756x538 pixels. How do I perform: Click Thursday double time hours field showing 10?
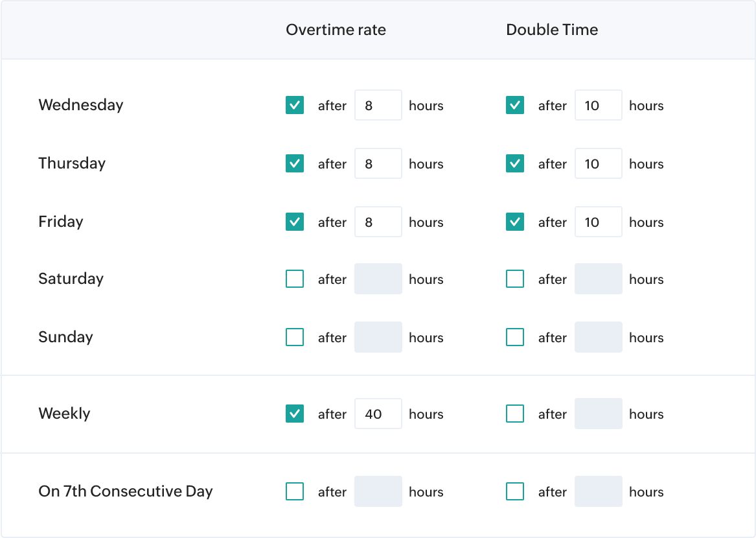599,163
